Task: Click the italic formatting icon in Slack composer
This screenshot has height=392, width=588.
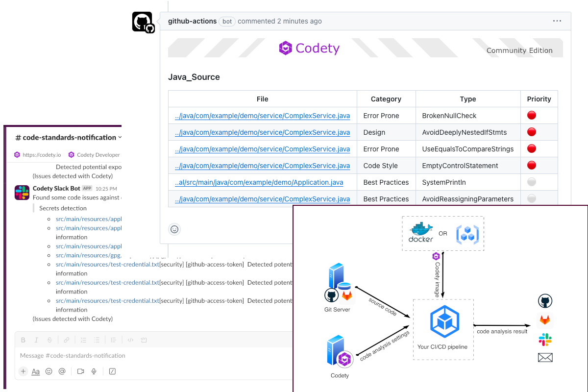Action: (36, 340)
